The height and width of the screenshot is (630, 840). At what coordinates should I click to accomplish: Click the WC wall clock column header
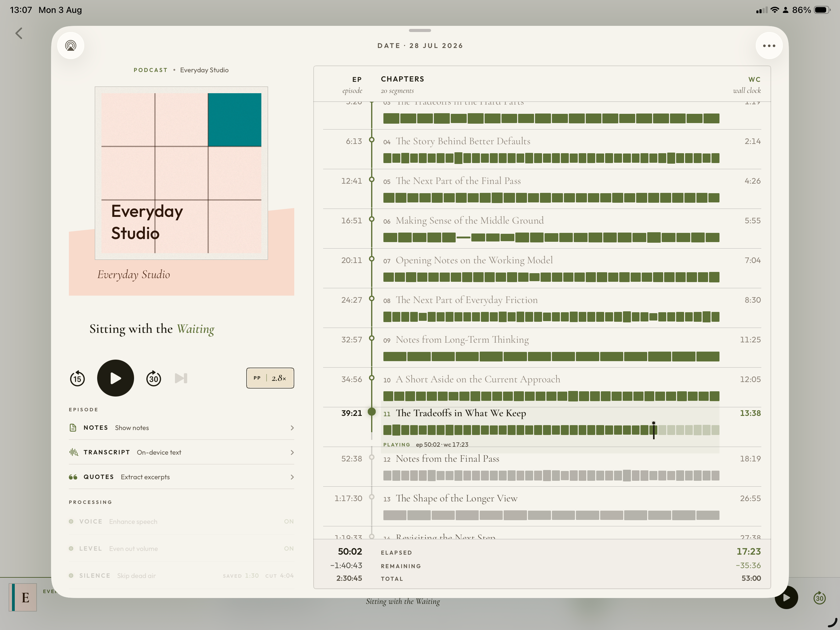(747, 85)
